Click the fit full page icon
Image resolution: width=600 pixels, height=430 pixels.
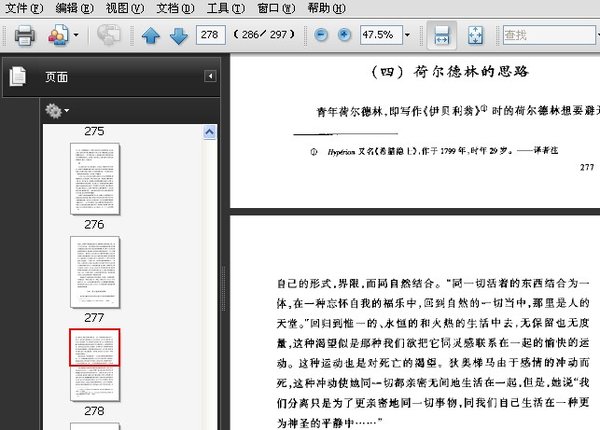tap(475, 35)
